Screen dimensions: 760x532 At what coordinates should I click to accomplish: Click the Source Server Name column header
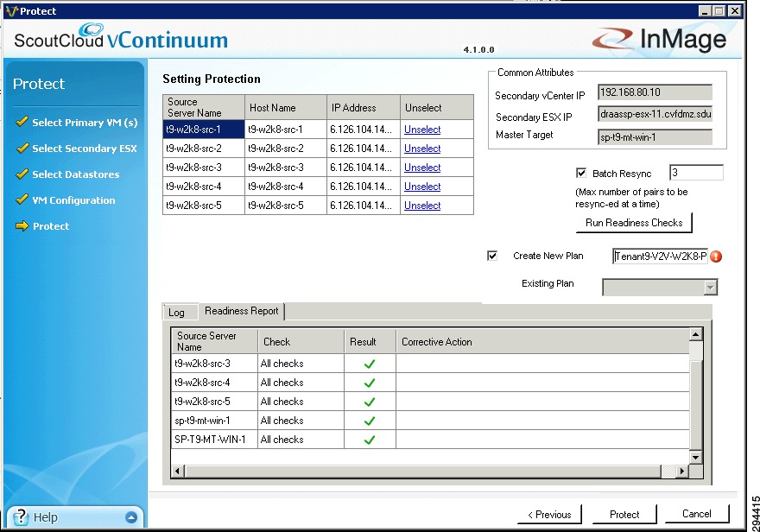point(204,107)
